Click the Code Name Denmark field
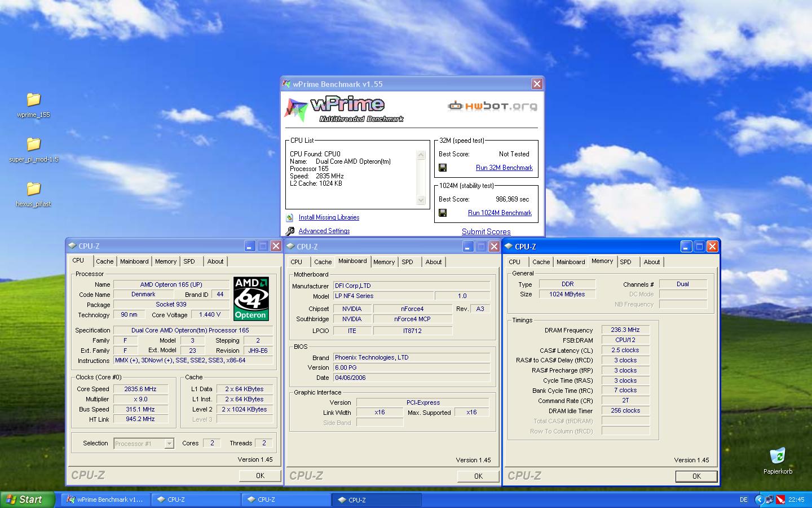Image resolution: width=812 pixels, height=508 pixels. (x=143, y=294)
